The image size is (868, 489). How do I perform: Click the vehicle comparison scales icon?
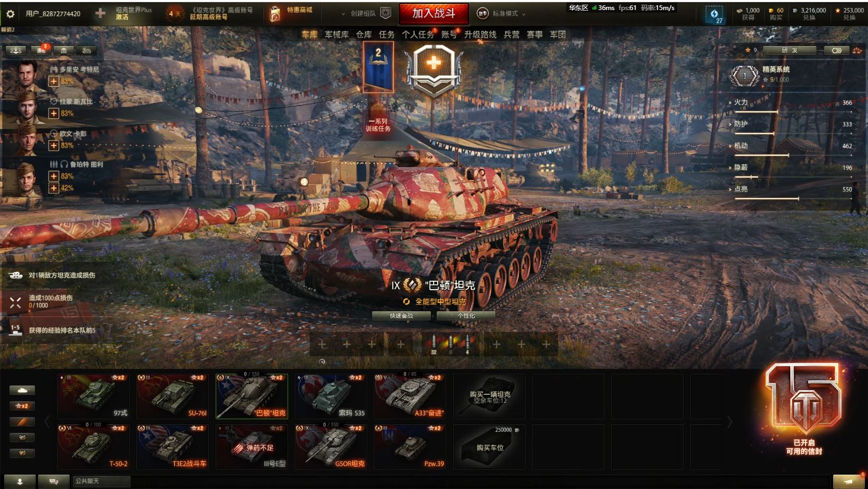tap(857, 51)
